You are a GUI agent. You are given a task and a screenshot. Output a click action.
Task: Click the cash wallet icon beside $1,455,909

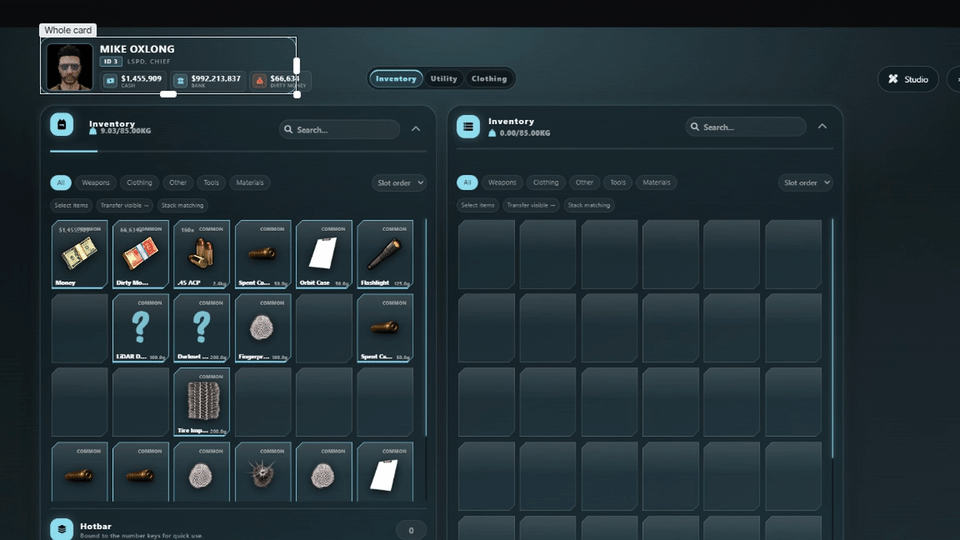[x=110, y=81]
